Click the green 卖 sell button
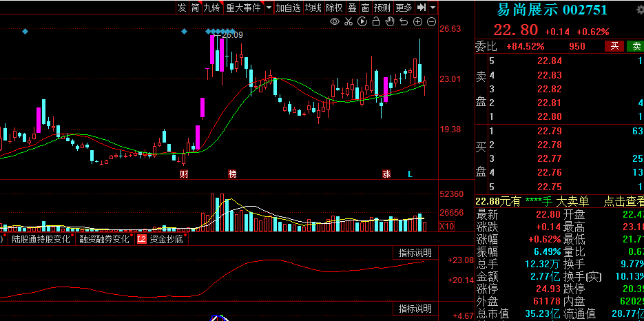Screen dimensions: 644x321 click(635, 46)
